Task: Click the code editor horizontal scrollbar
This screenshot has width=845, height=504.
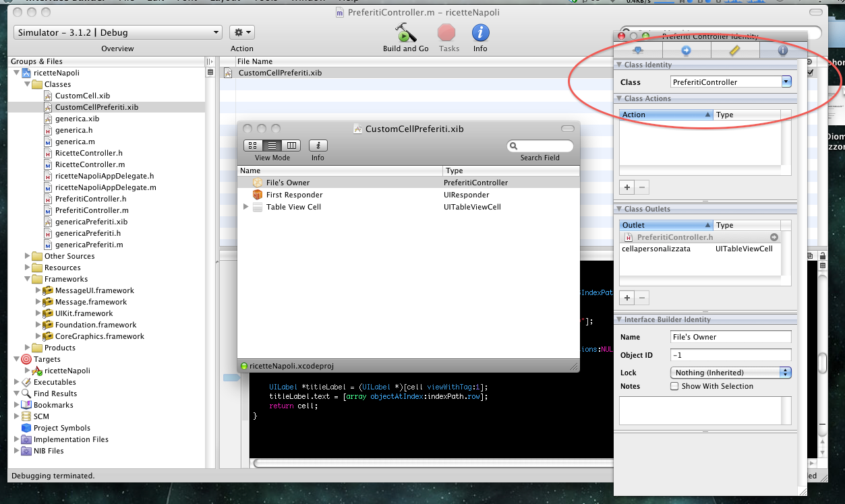Action: tap(432, 463)
